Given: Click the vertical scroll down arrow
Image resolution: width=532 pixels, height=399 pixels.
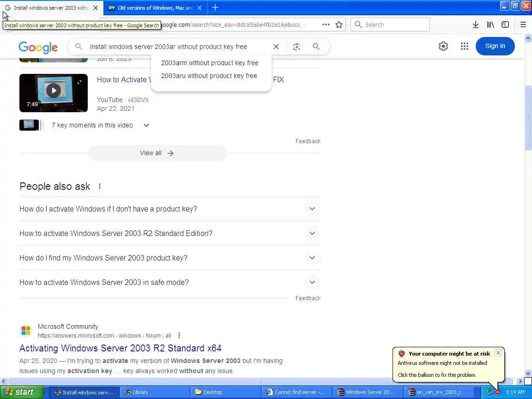Looking at the screenshot, I should [x=527, y=373].
